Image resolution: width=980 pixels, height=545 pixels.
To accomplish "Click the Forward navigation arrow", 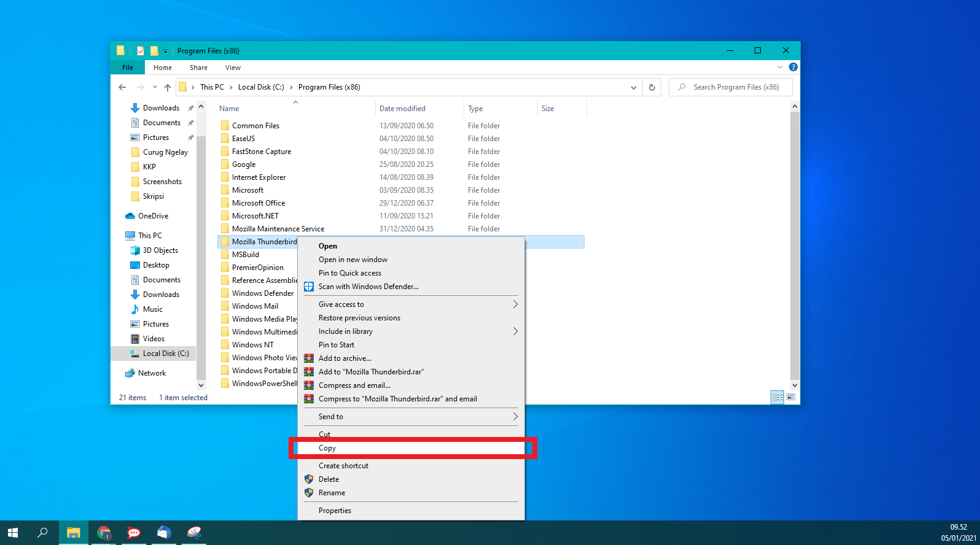I will click(x=141, y=87).
